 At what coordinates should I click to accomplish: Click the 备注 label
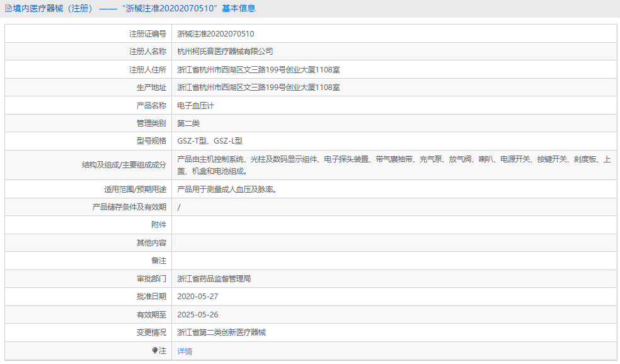[159, 261]
